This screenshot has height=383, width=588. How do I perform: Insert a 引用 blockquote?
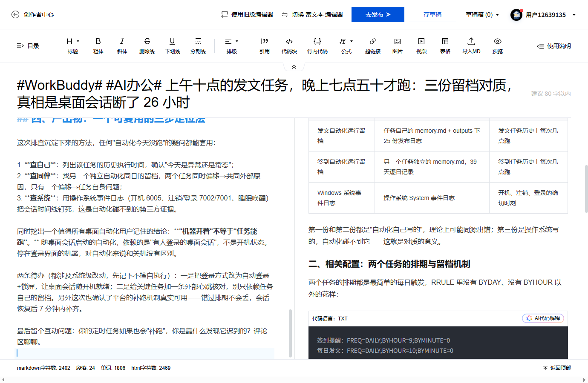265,46
